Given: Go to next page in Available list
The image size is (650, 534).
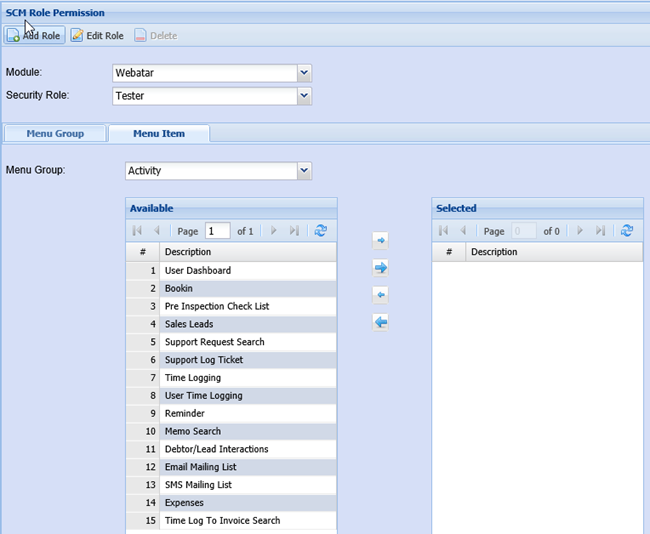Looking at the screenshot, I should pos(274,231).
